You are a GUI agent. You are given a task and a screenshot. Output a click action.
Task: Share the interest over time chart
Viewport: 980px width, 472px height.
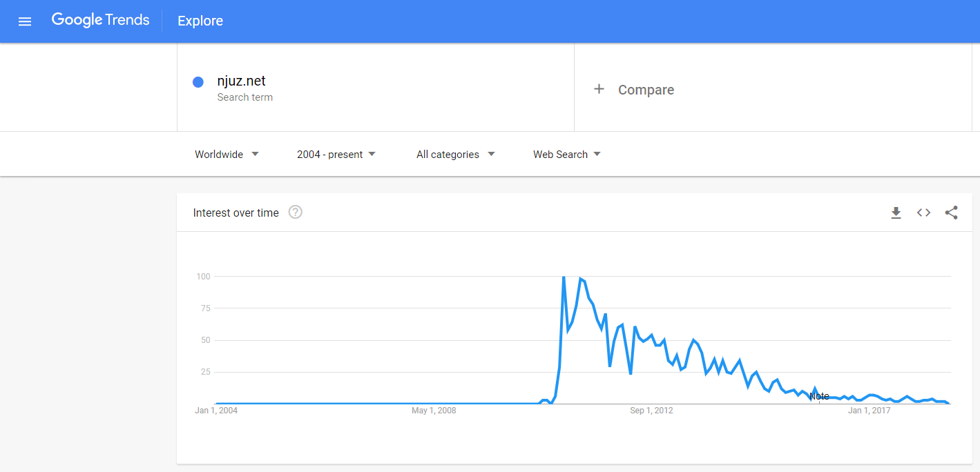tap(951, 213)
